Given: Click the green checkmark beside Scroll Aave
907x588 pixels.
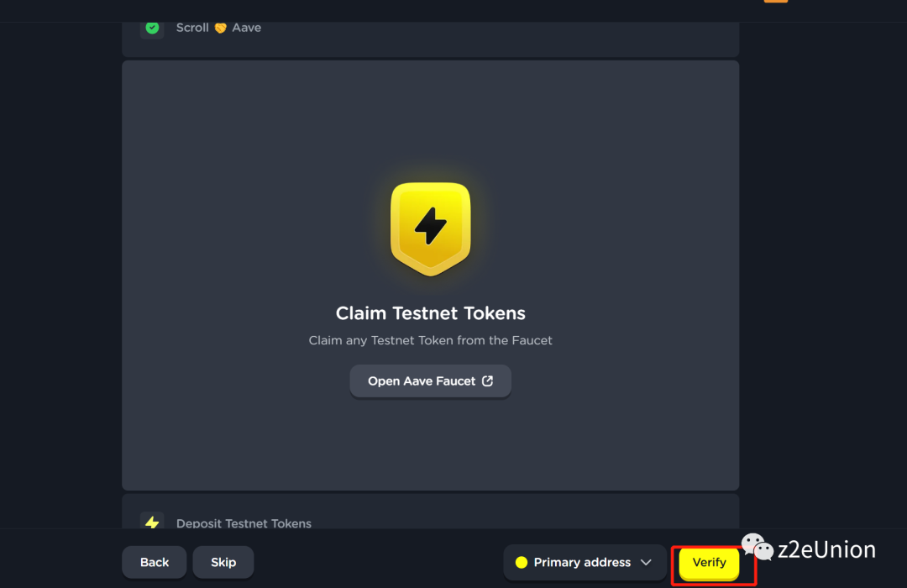Looking at the screenshot, I should [x=152, y=28].
